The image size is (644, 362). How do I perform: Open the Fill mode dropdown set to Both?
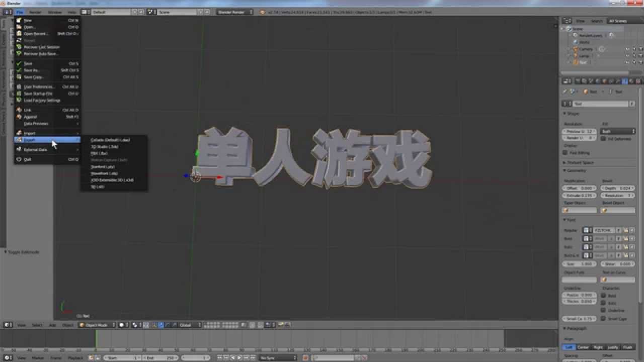tap(618, 131)
